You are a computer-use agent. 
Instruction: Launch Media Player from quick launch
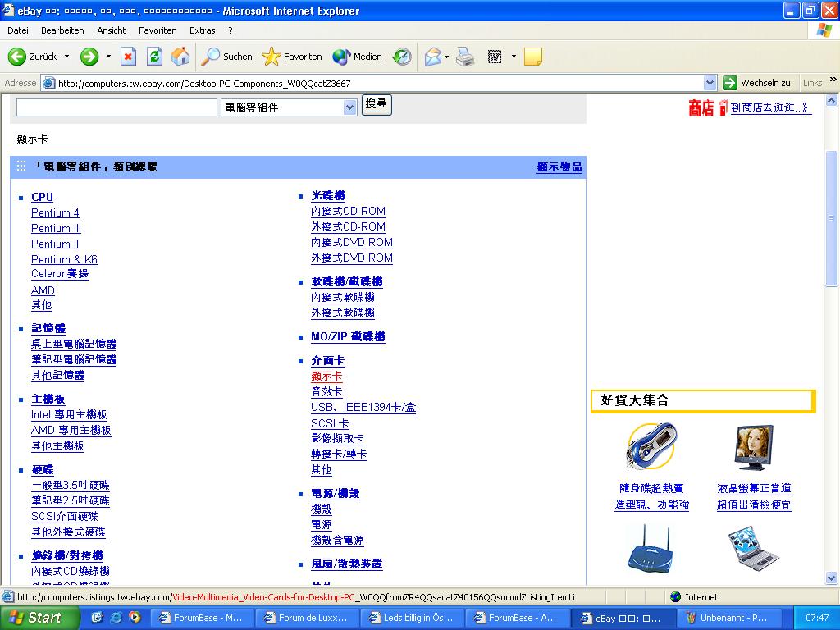[134, 618]
